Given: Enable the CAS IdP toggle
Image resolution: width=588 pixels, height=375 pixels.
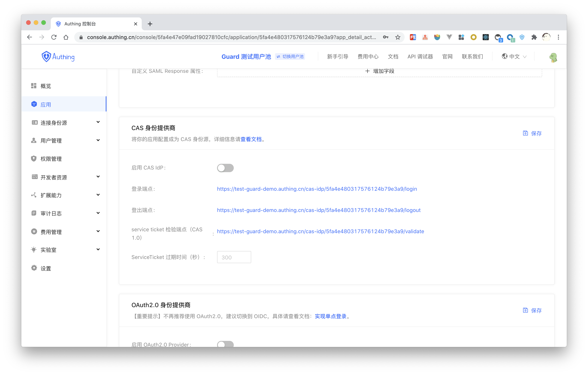Looking at the screenshot, I should [x=225, y=168].
